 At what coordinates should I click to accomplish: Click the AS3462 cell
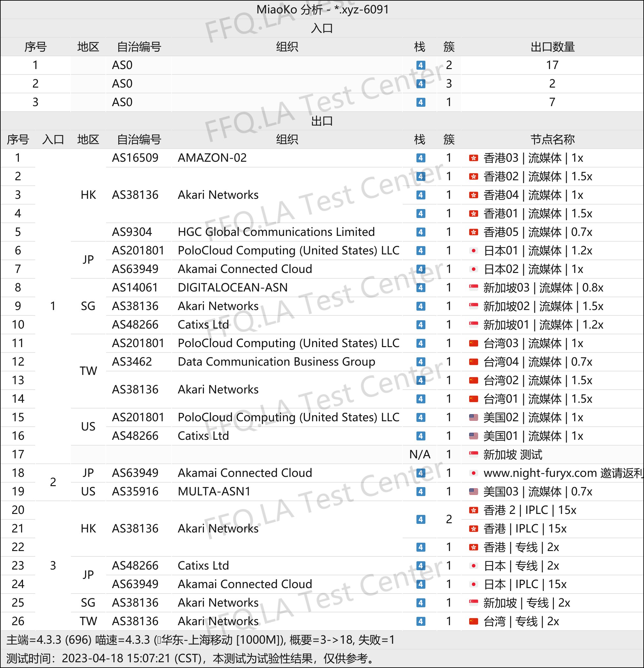[132, 361]
